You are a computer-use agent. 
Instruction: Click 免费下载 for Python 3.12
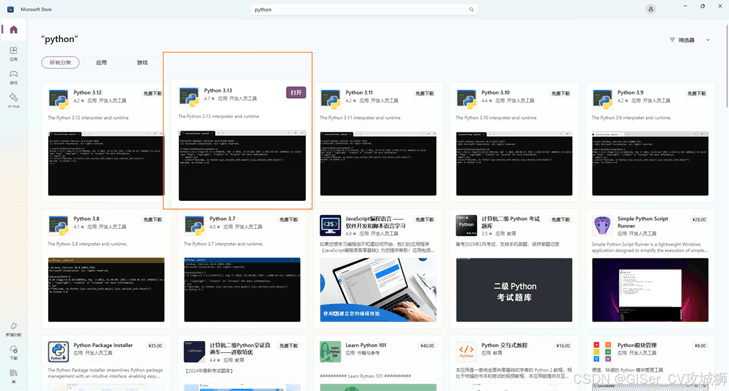click(152, 93)
